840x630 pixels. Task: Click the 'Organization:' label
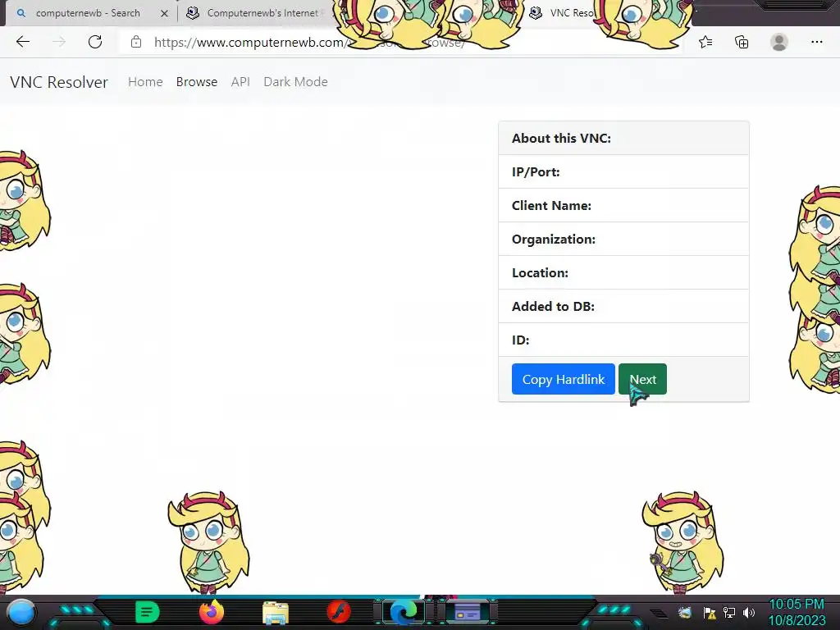tap(554, 240)
